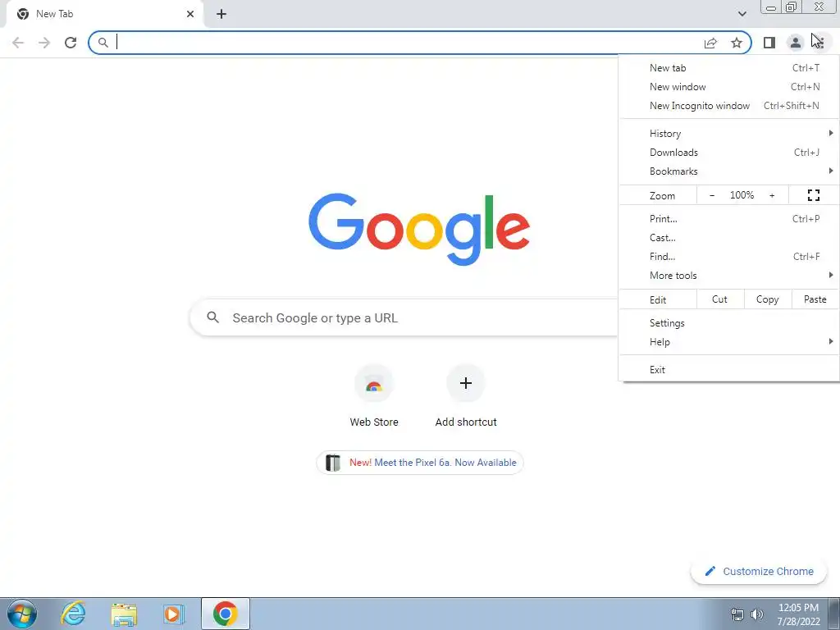Open the Meet the Pixel 6a link

click(x=445, y=463)
